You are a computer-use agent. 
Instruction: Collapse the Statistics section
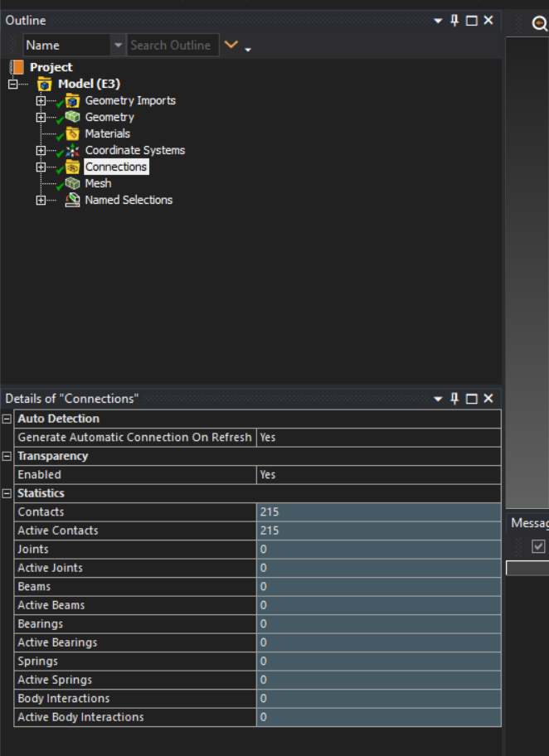[7, 493]
